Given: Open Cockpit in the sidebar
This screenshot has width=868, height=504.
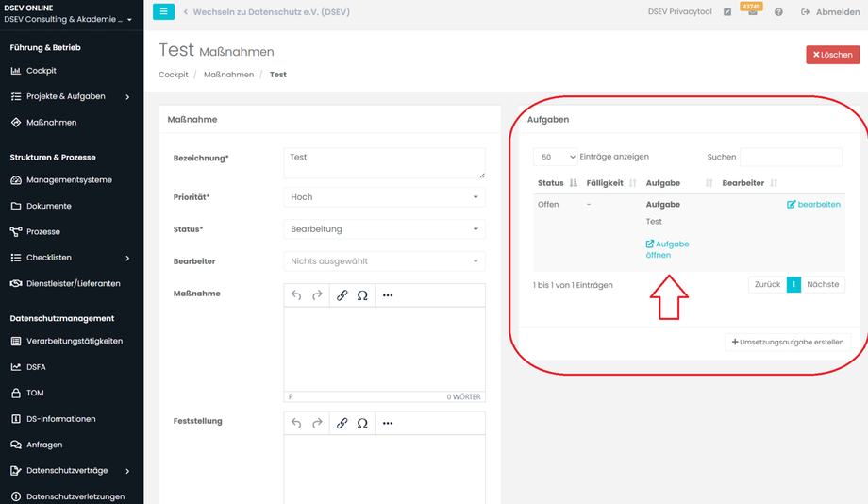Looking at the screenshot, I should coord(42,71).
